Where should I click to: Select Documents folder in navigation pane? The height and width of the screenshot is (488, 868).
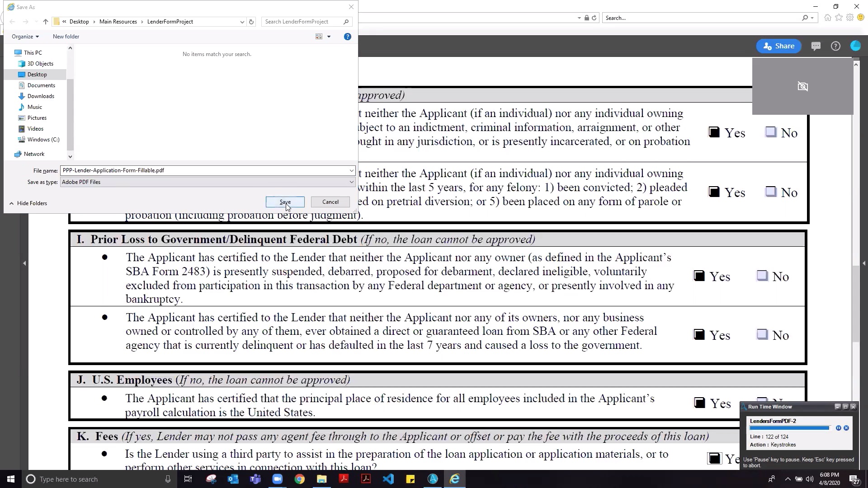coord(41,85)
